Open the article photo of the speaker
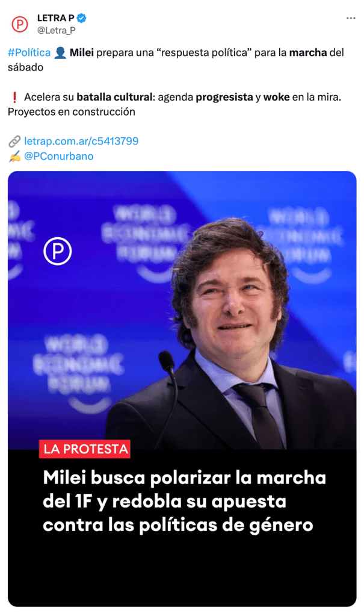 (x=182, y=310)
